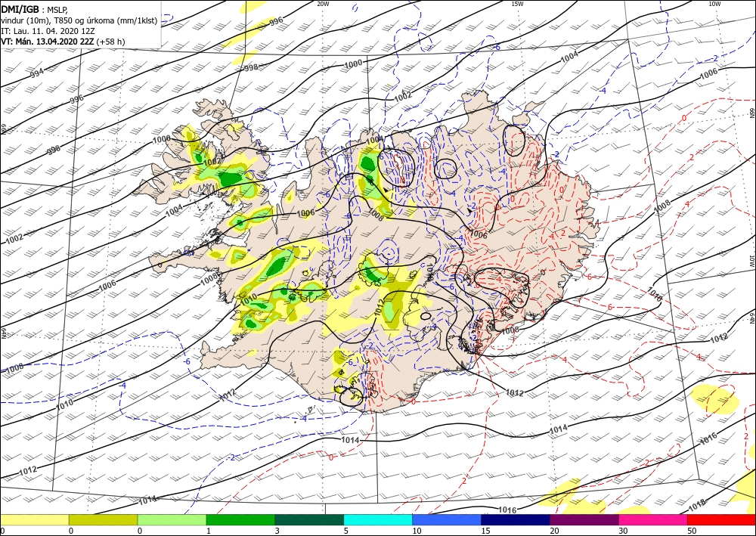Click the "DMI/IGB : MSLP," title text

[x=35, y=8]
